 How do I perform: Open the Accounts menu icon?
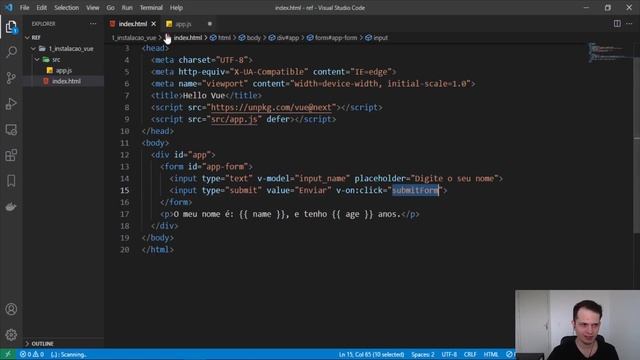[11, 309]
